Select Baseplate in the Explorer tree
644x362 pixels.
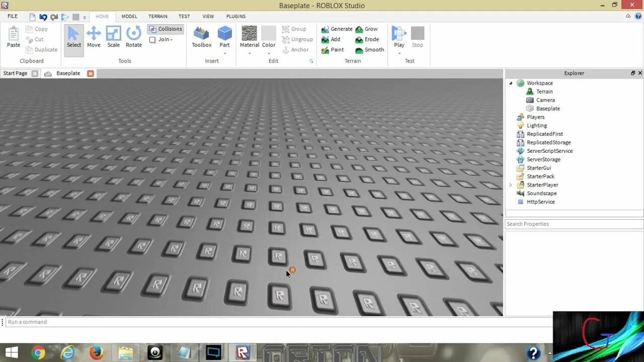(x=548, y=109)
